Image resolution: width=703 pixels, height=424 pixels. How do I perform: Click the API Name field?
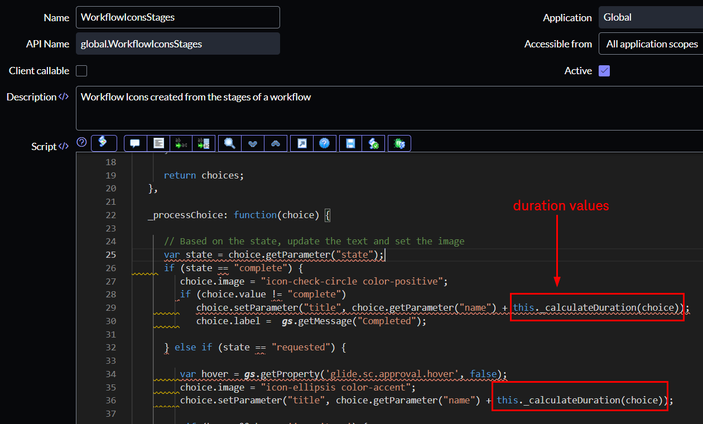177,44
